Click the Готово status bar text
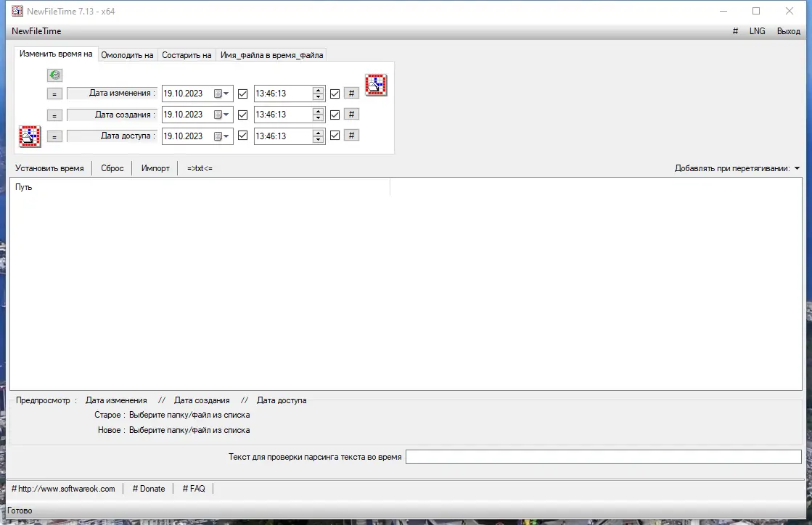 click(x=20, y=510)
